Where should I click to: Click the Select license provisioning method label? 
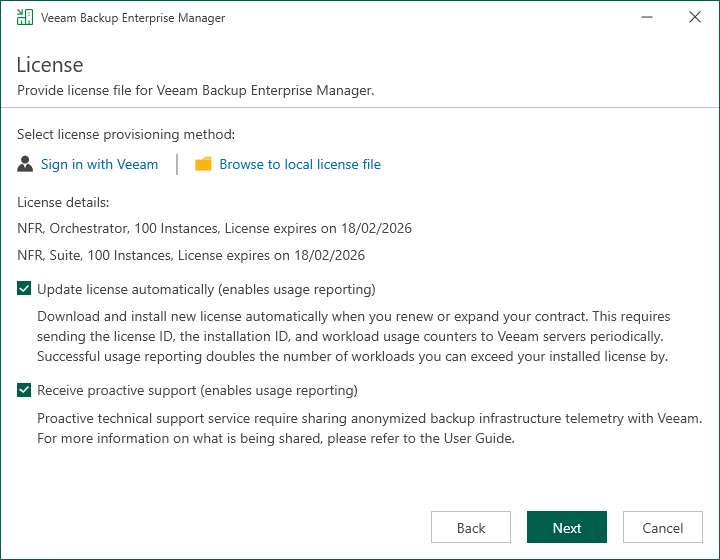click(126, 134)
